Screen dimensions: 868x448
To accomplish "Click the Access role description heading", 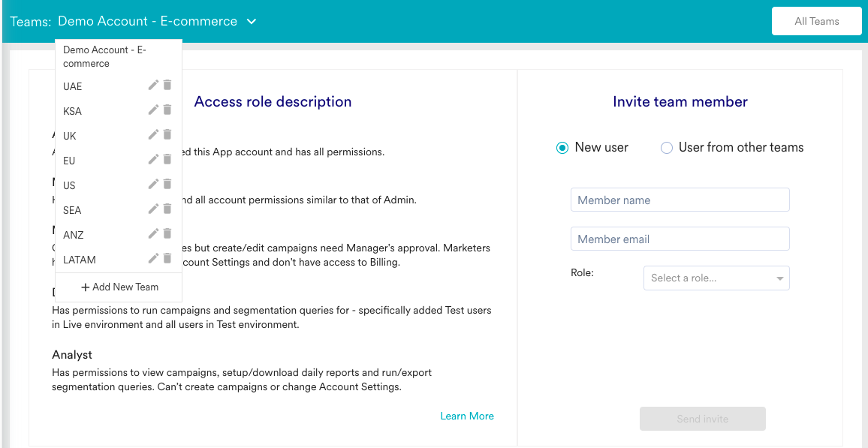I will click(273, 102).
